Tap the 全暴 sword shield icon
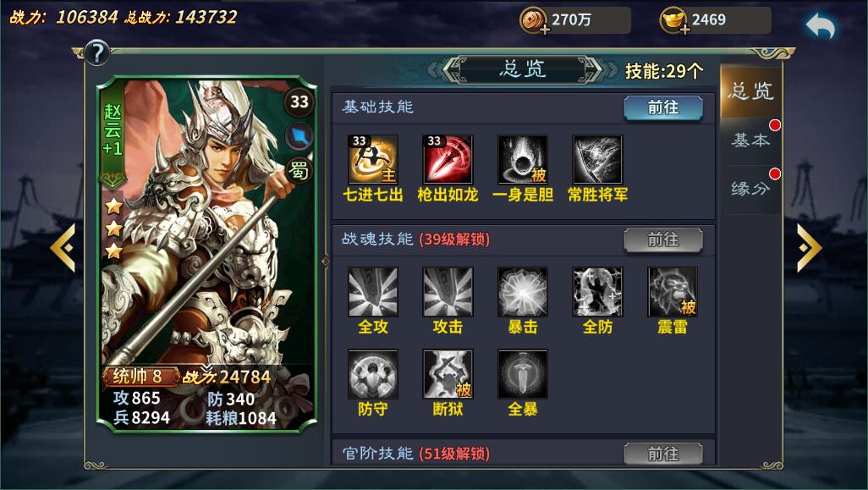Screen dimensions: 868x490 coord(523,374)
